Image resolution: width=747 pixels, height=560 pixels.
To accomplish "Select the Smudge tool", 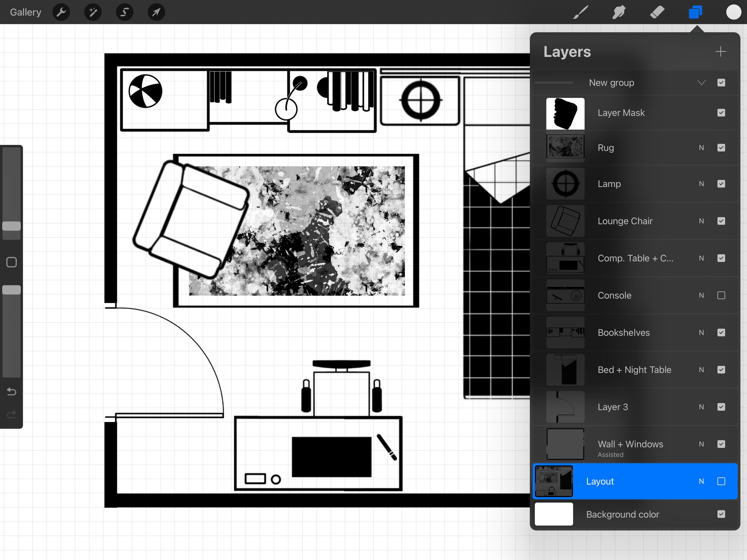I will pos(618,12).
